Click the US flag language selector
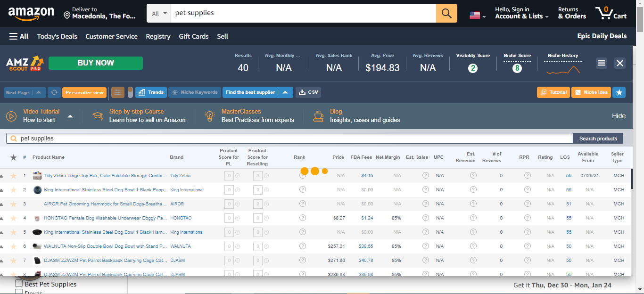This screenshot has width=644, height=294. [478, 15]
